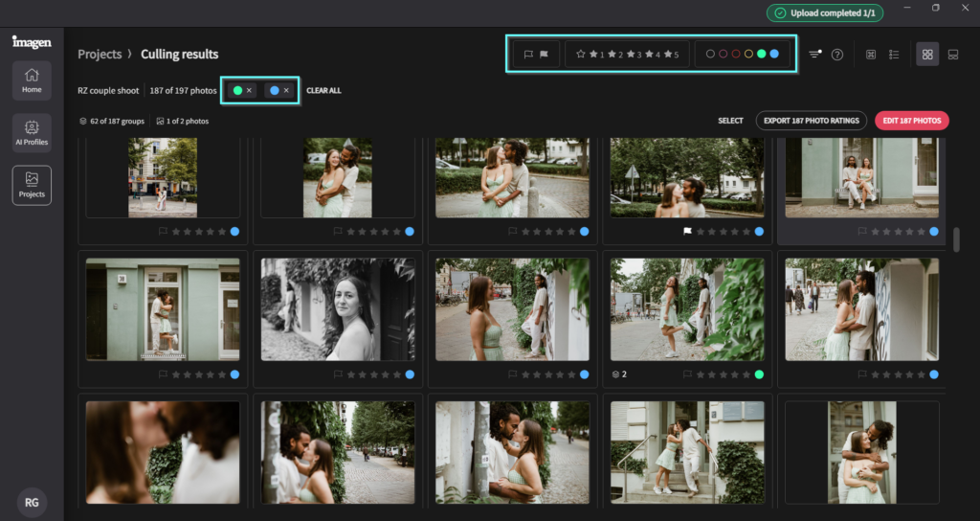Open the RG user account avatar
The width and height of the screenshot is (980, 521).
tap(32, 502)
